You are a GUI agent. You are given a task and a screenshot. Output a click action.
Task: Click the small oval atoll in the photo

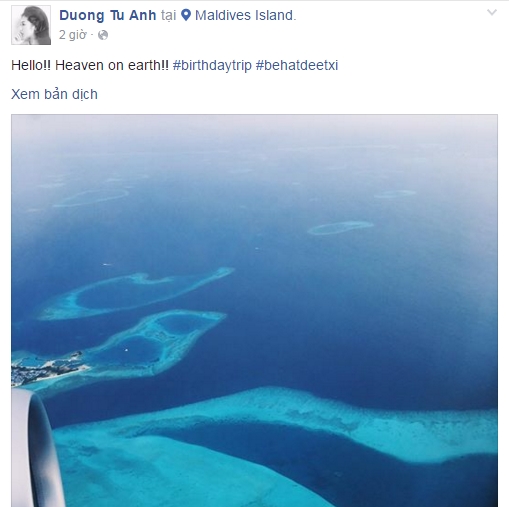pos(340,228)
